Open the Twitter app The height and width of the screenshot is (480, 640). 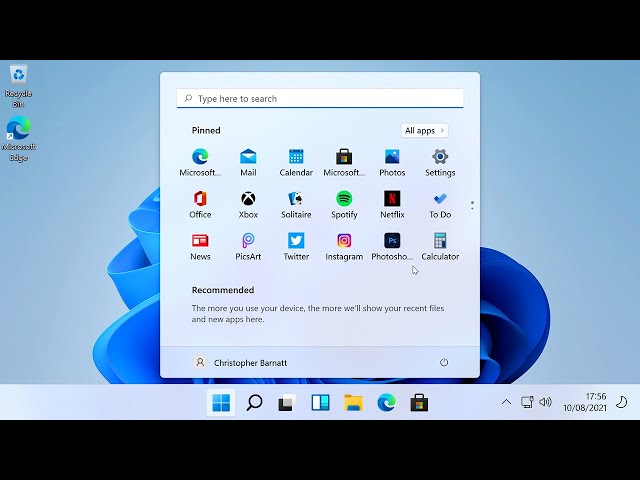click(296, 247)
